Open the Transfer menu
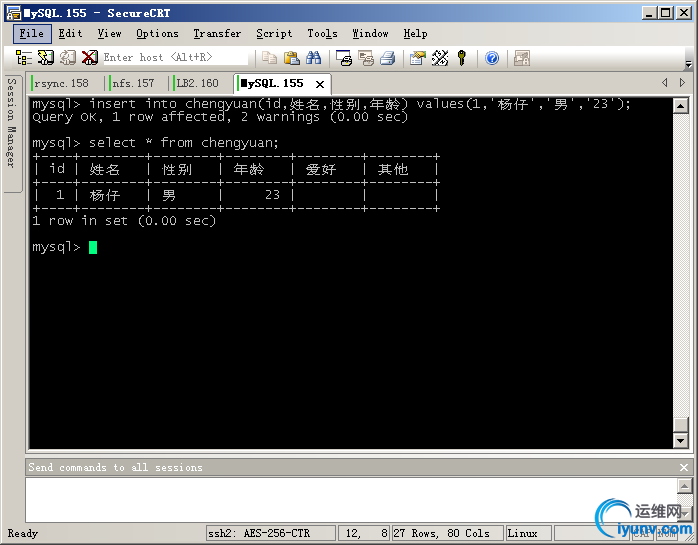The image size is (698, 545). pos(217,33)
